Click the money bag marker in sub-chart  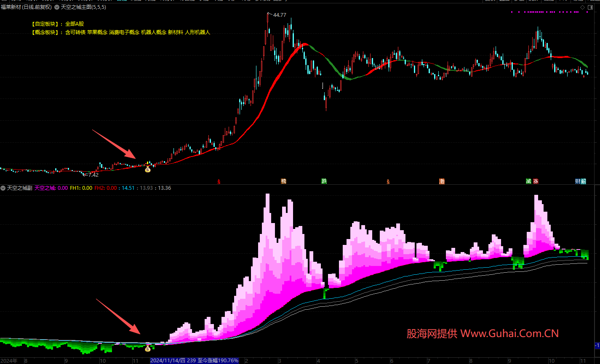tap(148, 348)
